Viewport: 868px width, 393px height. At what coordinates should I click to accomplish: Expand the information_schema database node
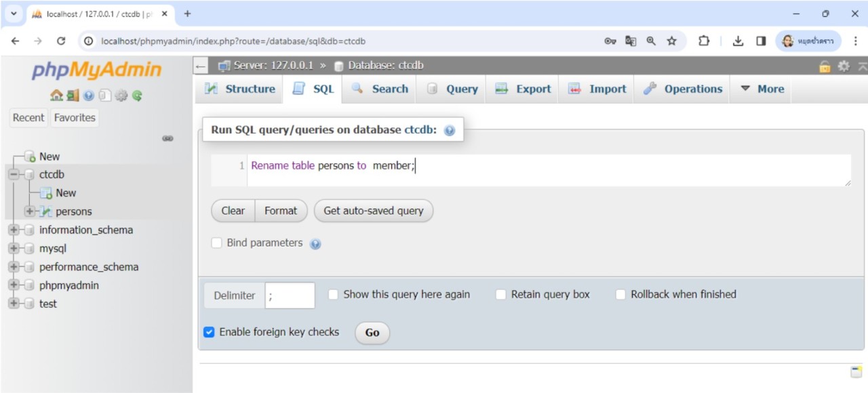[x=14, y=230]
